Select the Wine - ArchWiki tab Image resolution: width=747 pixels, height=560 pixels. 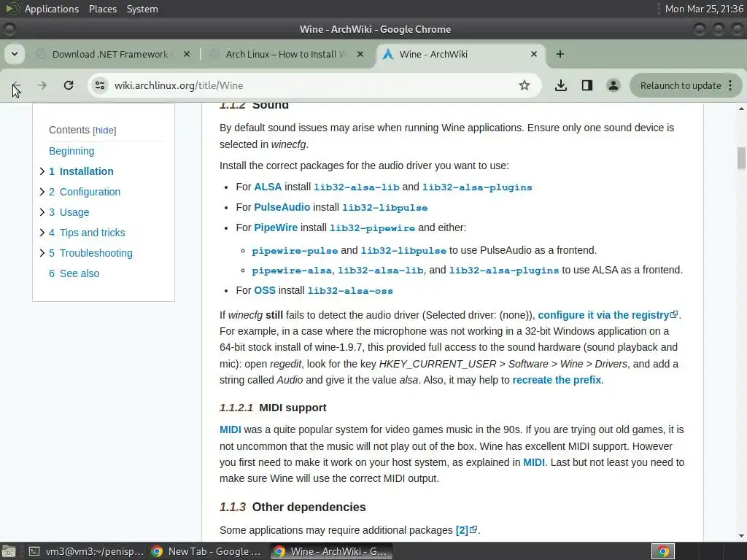pos(460,54)
